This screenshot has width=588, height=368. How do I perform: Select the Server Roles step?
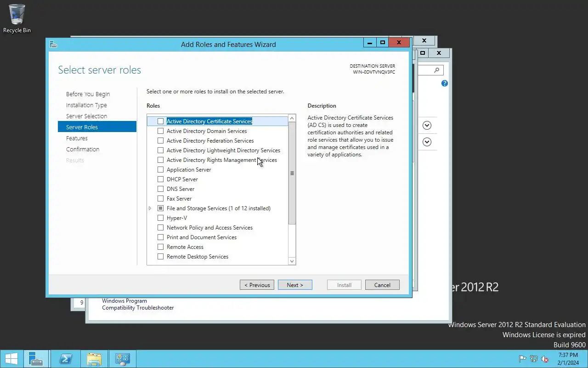tap(97, 127)
